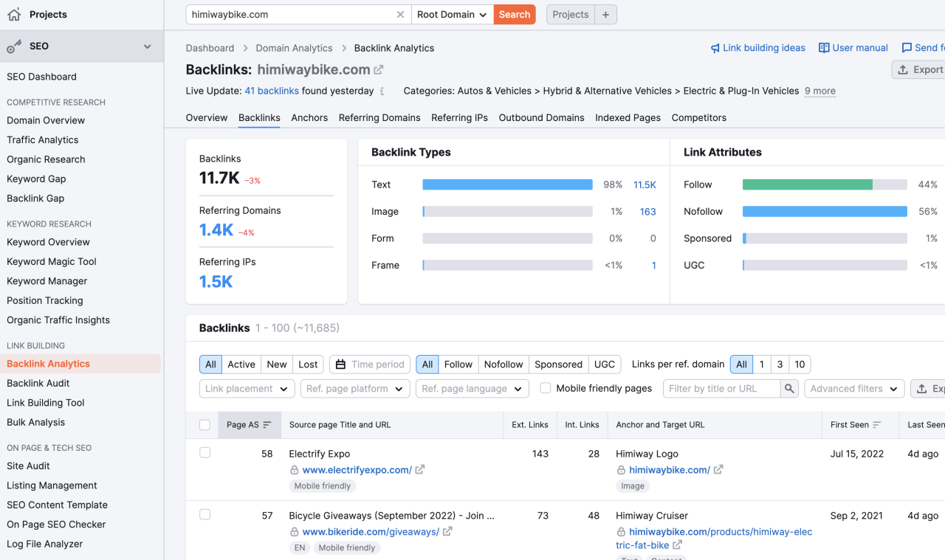Click the 163 image backlinks count
The image size is (945, 560).
pyautogui.click(x=648, y=212)
